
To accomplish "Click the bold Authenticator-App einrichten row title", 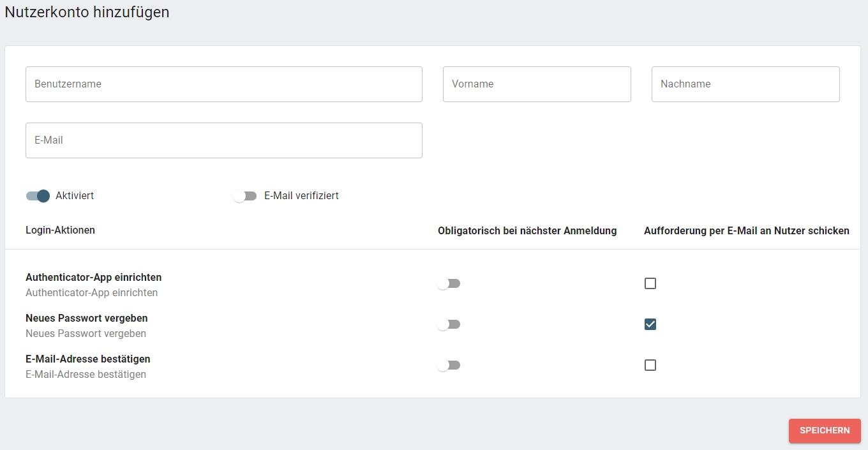I will (x=93, y=277).
